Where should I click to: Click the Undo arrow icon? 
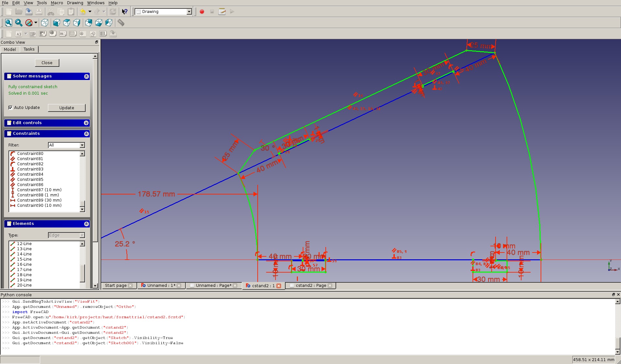click(x=83, y=12)
